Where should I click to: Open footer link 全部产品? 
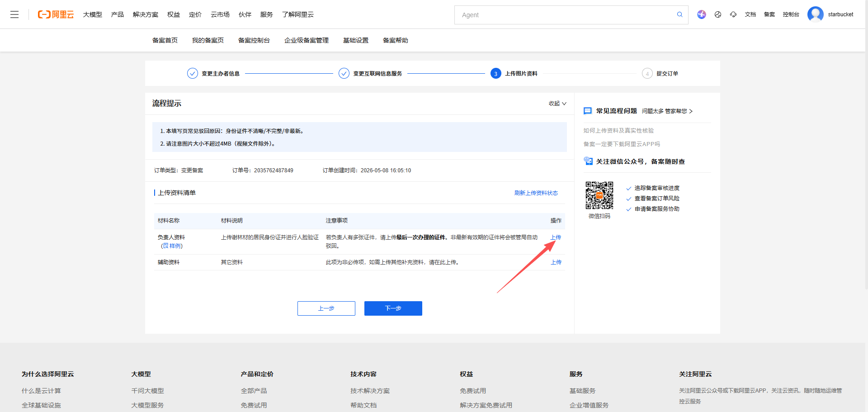click(254, 391)
